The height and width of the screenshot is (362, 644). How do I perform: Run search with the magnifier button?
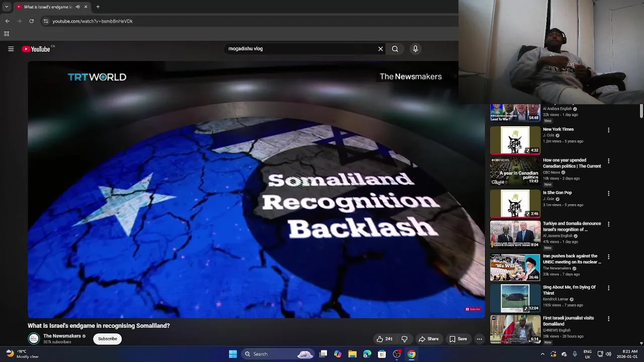coord(395,49)
